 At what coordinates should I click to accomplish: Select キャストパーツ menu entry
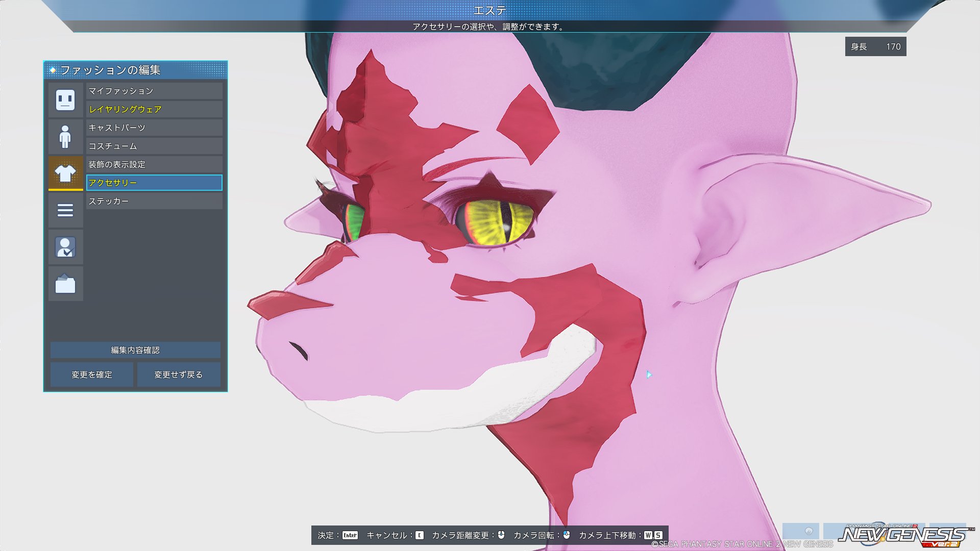click(154, 128)
